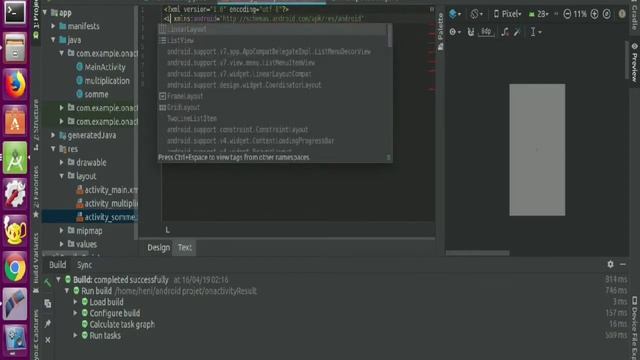Open the Terminal from the Ubuntu dock

(x=15, y=12)
